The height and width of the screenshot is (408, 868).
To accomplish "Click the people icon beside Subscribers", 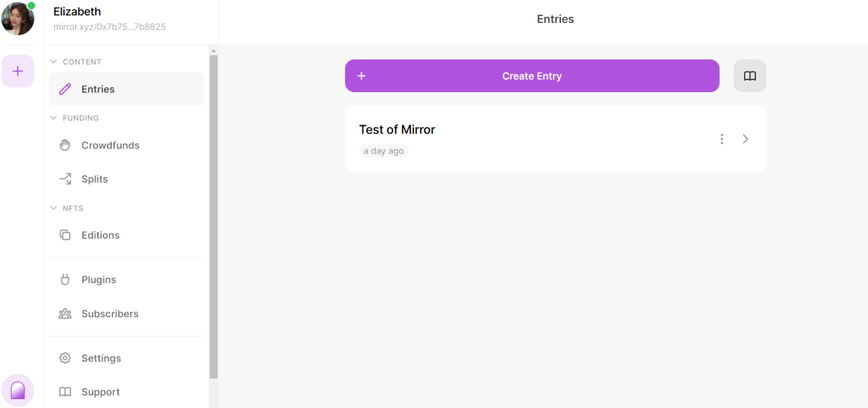I will click(65, 314).
